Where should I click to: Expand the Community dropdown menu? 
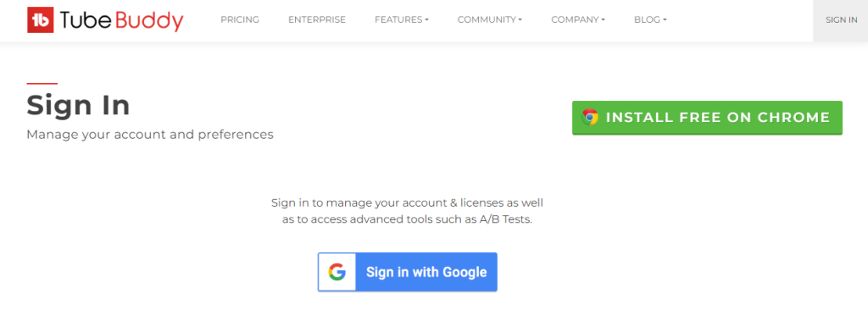click(490, 20)
